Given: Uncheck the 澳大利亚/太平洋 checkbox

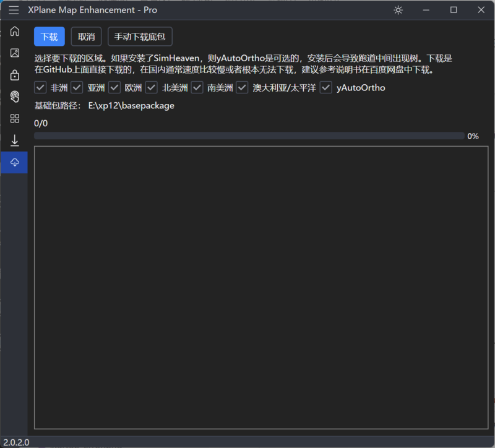Looking at the screenshot, I should [x=242, y=87].
